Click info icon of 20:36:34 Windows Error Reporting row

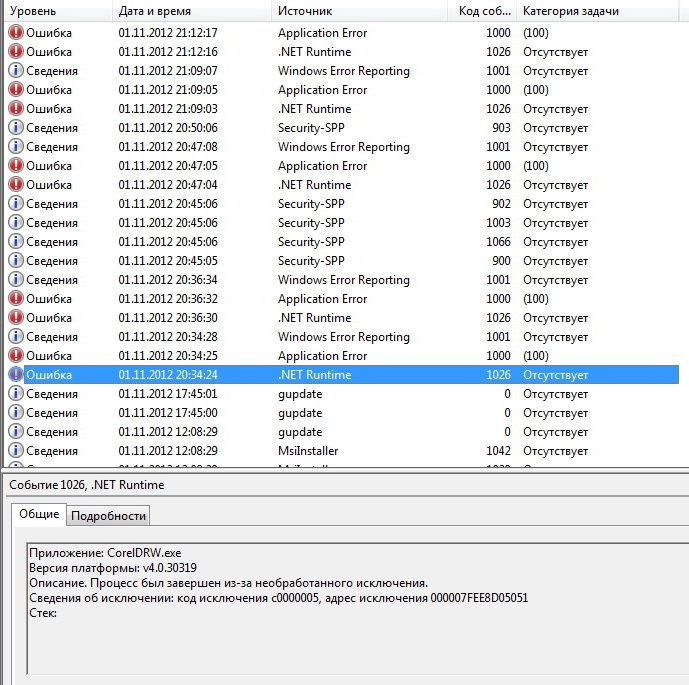[16, 279]
